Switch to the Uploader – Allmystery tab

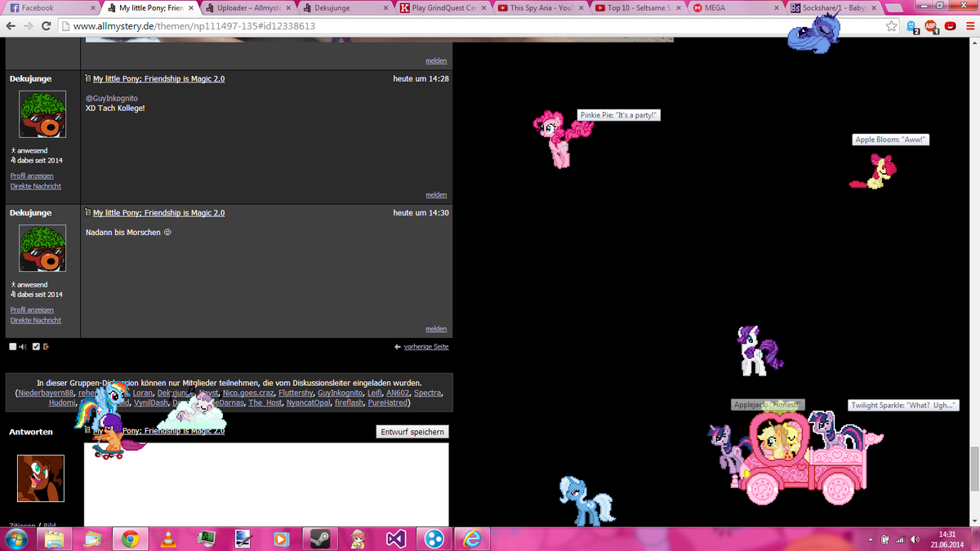coord(247,8)
